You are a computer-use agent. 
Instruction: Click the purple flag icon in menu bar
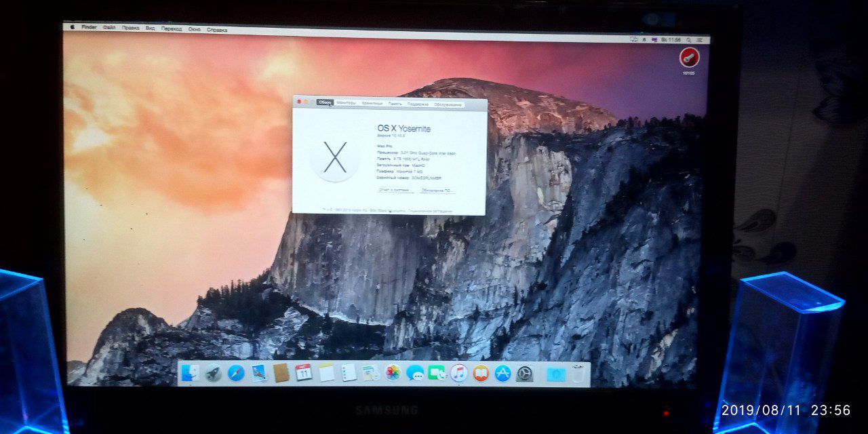click(654, 39)
